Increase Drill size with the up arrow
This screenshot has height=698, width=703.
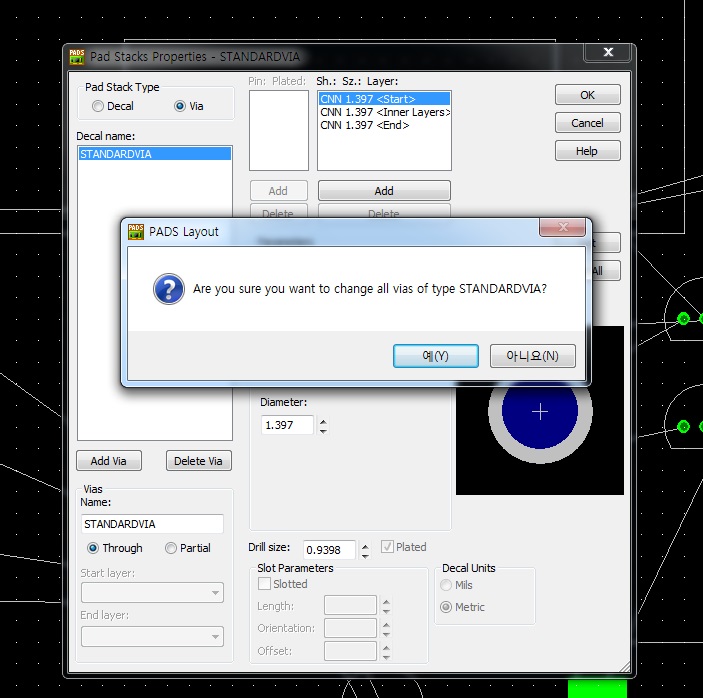point(365,546)
